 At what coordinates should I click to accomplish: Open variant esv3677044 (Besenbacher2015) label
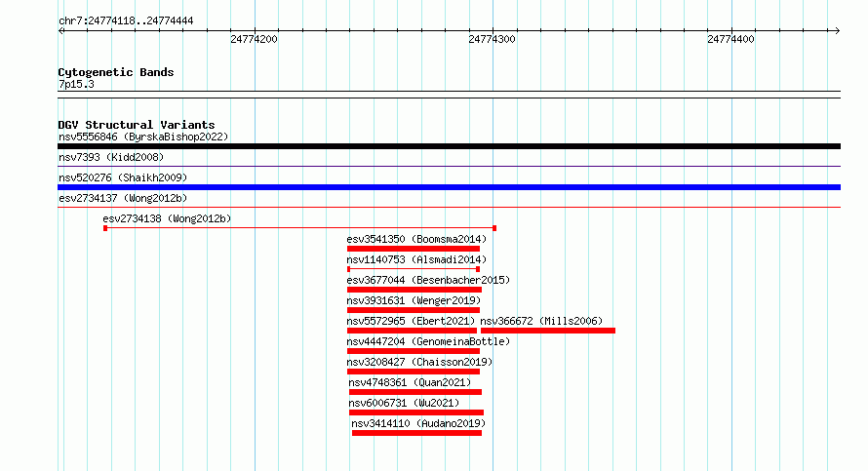pyautogui.click(x=428, y=280)
